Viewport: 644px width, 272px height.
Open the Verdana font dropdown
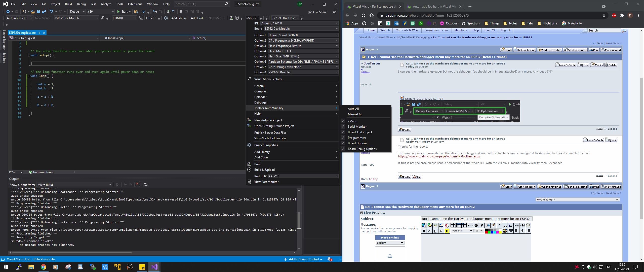point(462,231)
